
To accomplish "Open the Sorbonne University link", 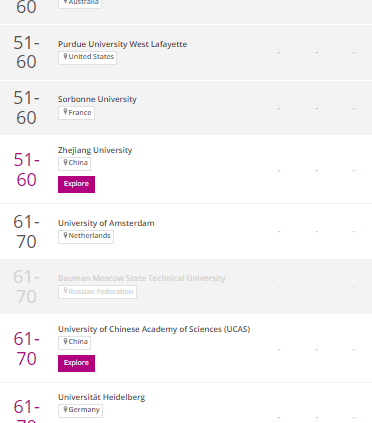I will (97, 99).
